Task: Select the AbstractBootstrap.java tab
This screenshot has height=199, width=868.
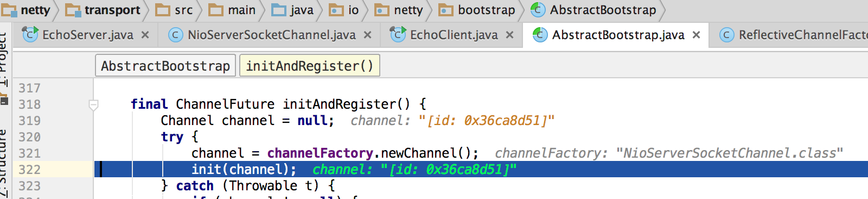Action: coord(618,35)
